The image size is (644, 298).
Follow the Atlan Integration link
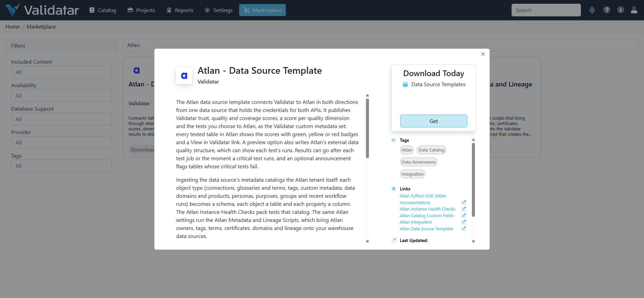click(416, 222)
